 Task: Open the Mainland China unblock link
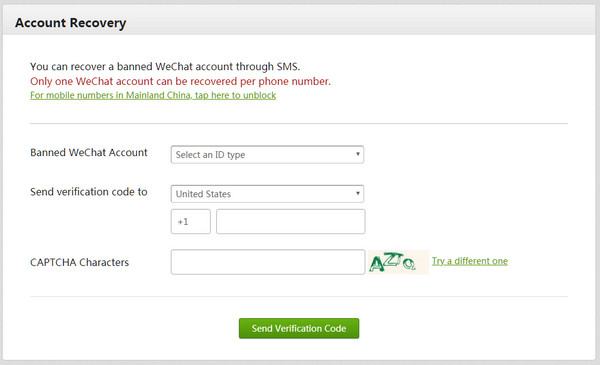[x=153, y=95]
